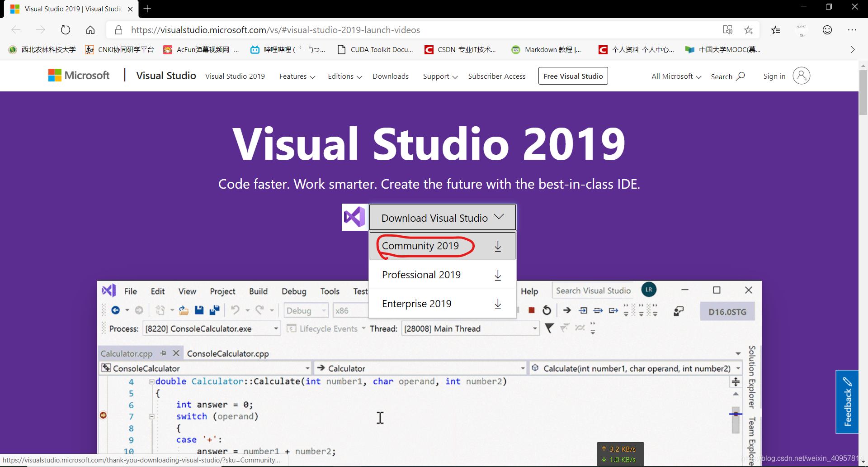Click the purple Visual Studio logo beside Download button
The image size is (868, 467).
[x=354, y=217]
